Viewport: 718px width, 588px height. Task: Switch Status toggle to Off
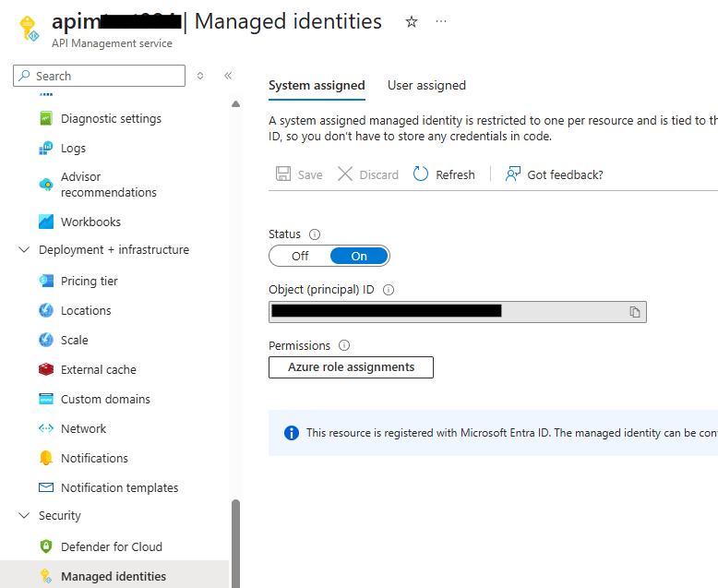(300, 256)
